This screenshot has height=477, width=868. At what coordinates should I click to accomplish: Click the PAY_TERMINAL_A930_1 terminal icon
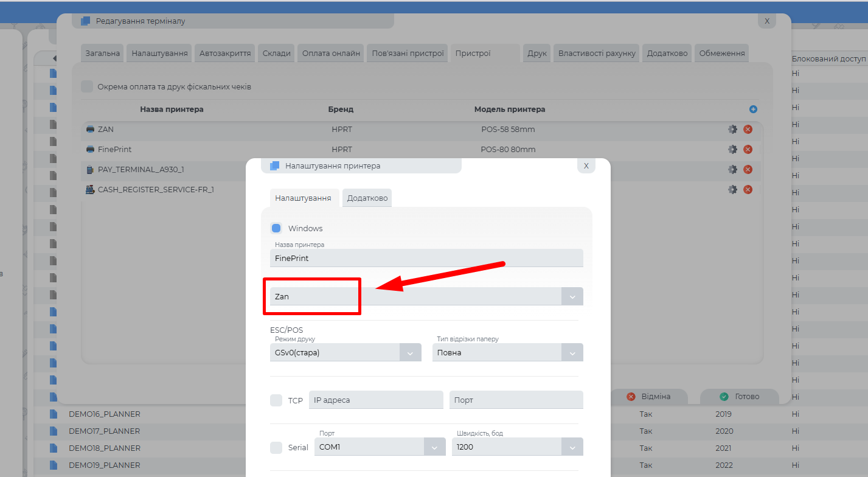[x=90, y=170]
